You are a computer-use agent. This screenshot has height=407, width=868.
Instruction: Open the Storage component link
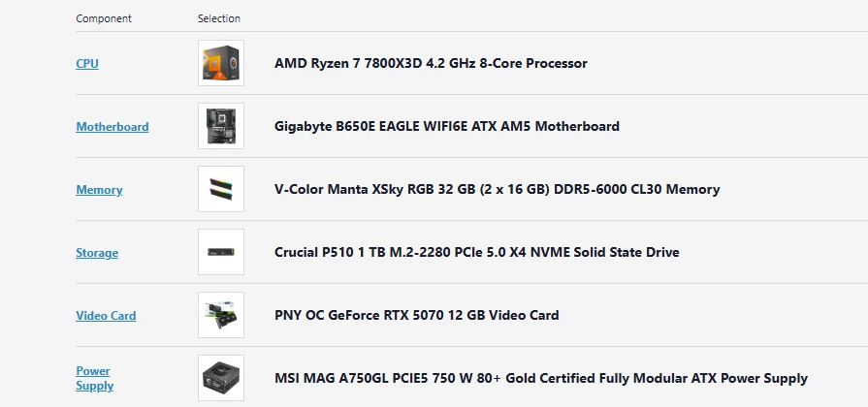click(97, 253)
